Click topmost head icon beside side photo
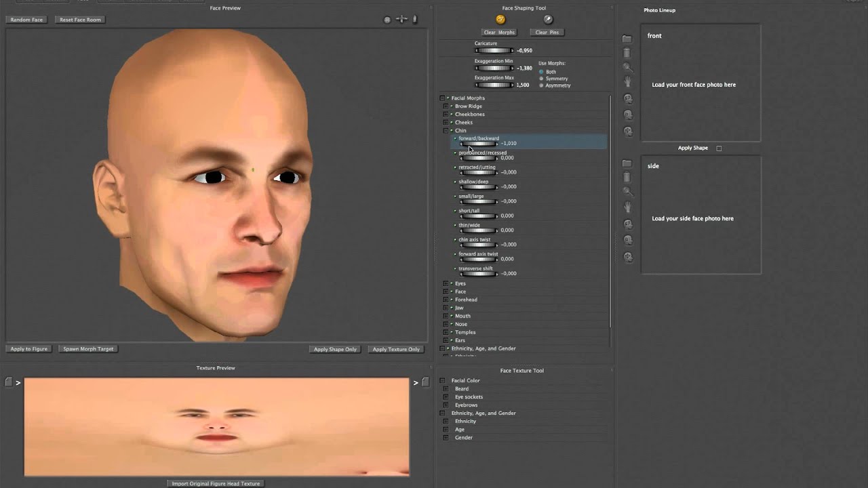868x488 pixels. (628, 224)
